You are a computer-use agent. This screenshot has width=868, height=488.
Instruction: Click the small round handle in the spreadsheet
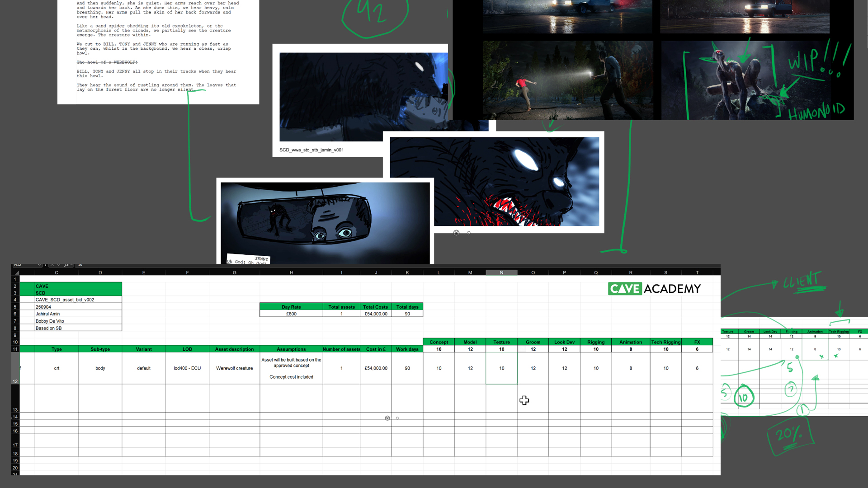tap(397, 418)
